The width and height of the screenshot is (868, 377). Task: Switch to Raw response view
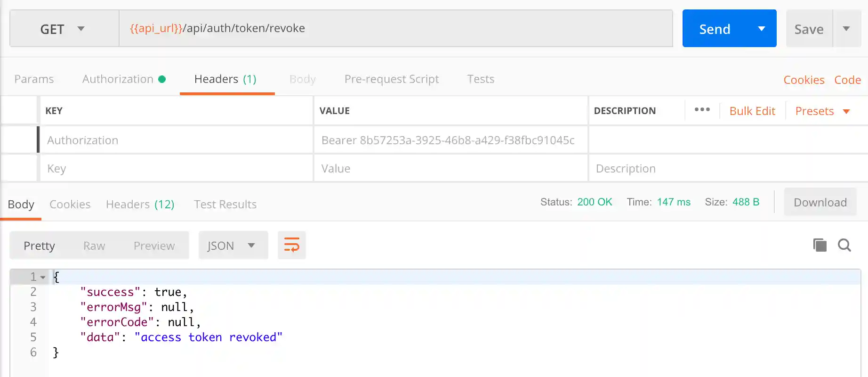tap(94, 246)
